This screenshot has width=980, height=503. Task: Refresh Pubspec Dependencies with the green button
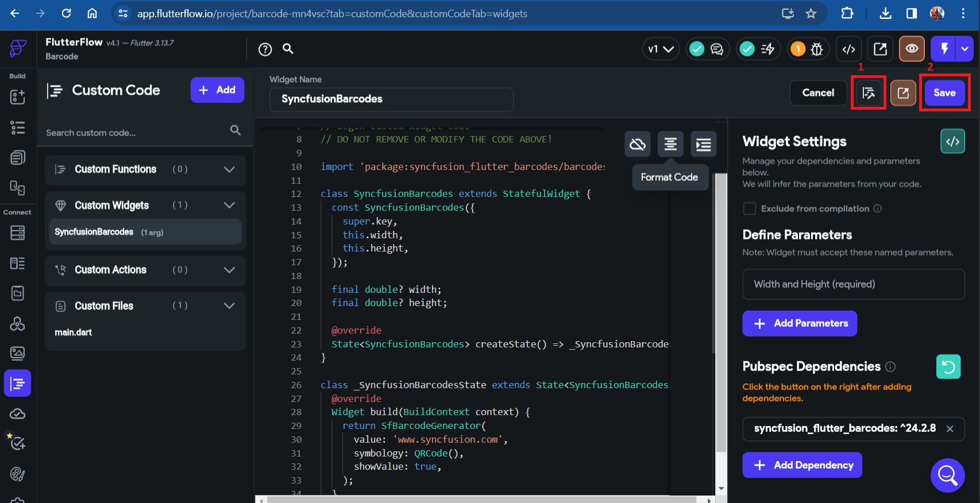(948, 366)
